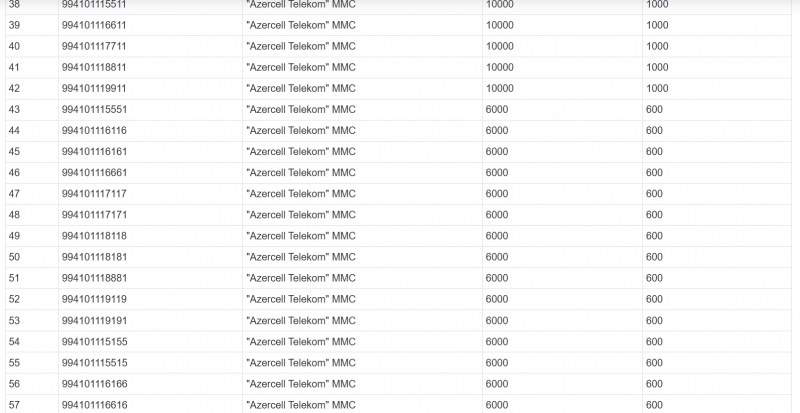The image size is (800, 413).
Task: Select the 6000 value in row 55
Action: tap(497, 362)
